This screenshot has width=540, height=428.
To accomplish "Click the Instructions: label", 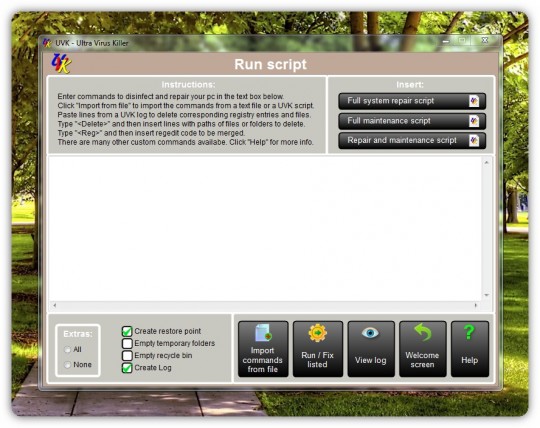I will tap(188, 84).
